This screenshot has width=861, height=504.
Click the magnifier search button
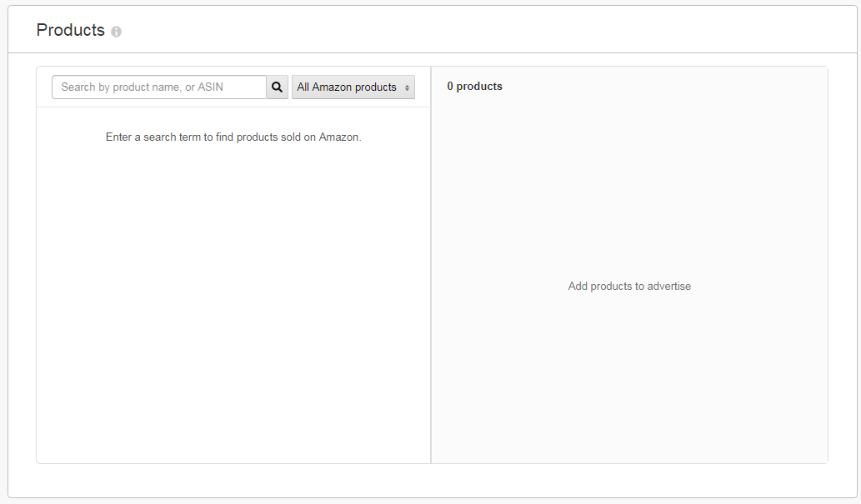tap(278, 87)
